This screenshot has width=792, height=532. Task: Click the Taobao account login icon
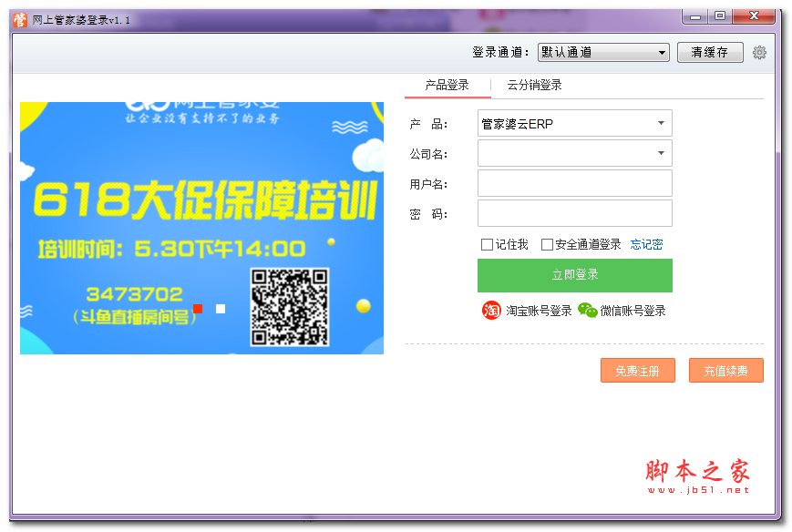click(x=491, y=311)
